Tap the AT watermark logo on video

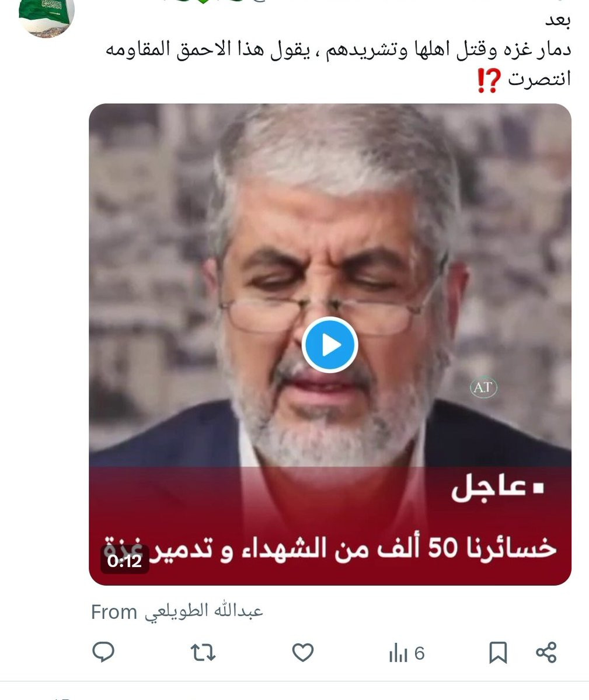pos(483,387)
